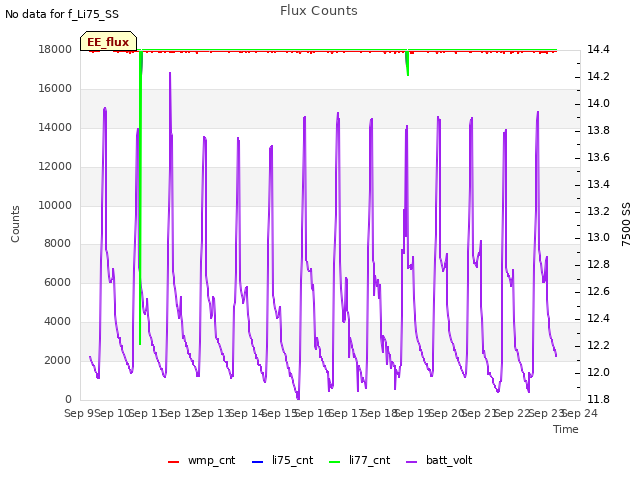This screenshot has width=640, height=480.
Task: Click the Flux Counts chart title
Action: pyautogui.click(x=319, y=11)
